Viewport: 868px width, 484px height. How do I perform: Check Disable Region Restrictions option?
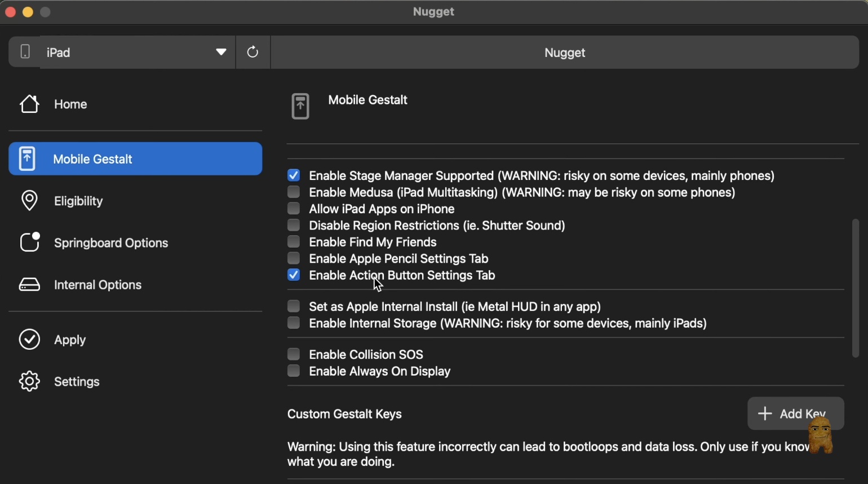click(294, 225)
